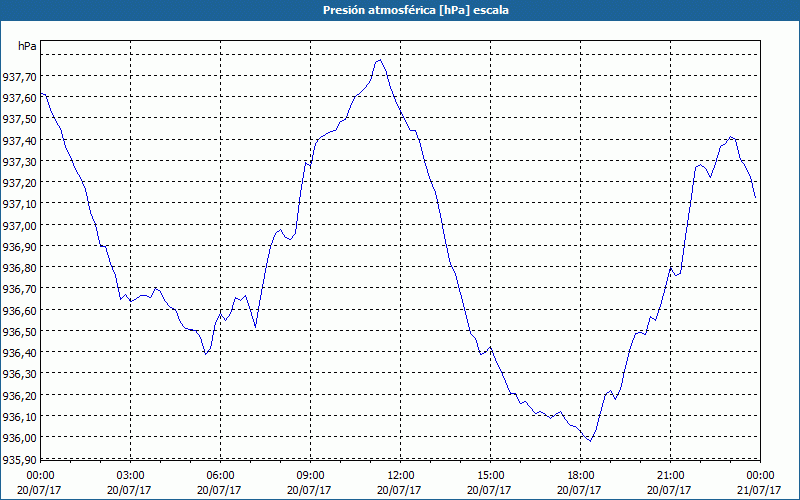Click the 12:00 time label
This screenshot has width=800, height=500.
click(x=401, y=476)
